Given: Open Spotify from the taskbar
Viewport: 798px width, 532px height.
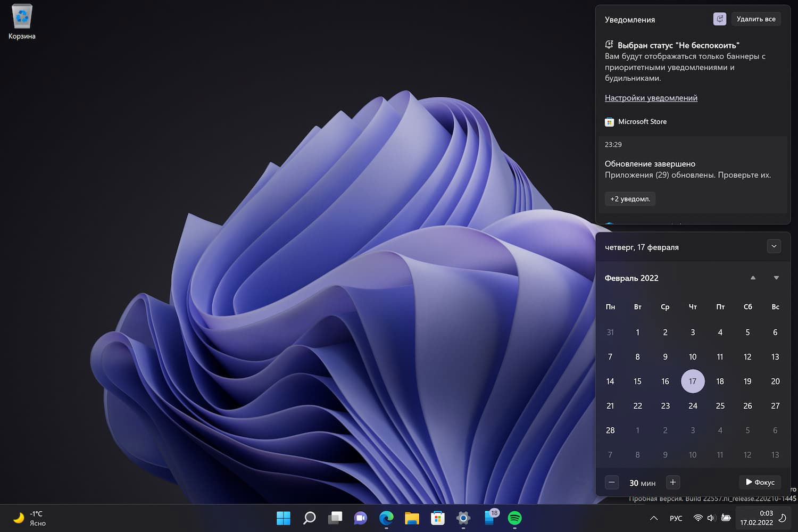Looking at the screenshot, I should [x=514, y=518].
